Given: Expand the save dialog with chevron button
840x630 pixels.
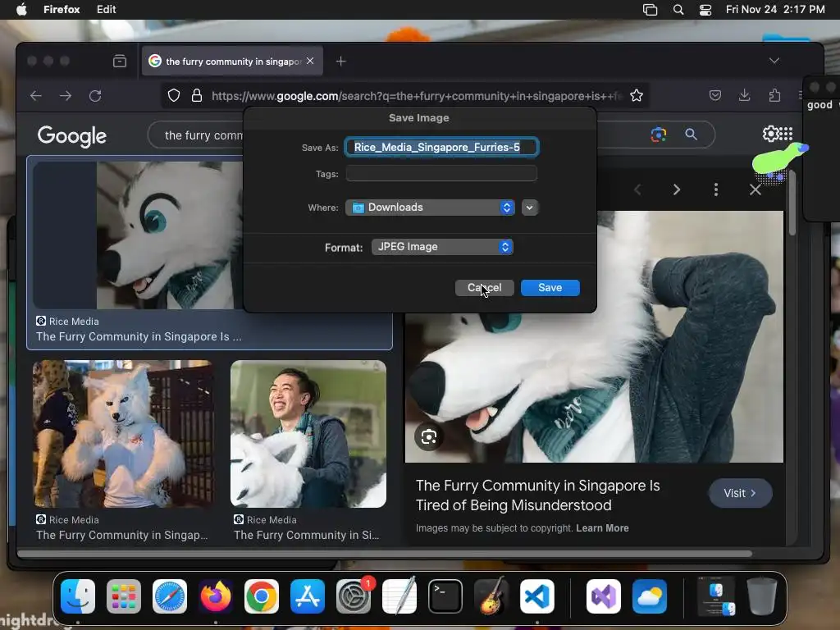Looking at the screenshot, I should (x=529, y=208).
